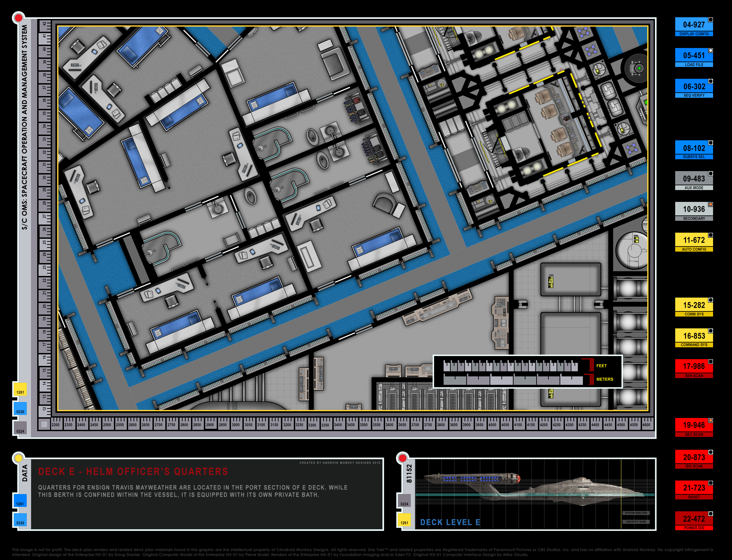Click the blue 1261 tab in the DATA panel

coord(20,500)
